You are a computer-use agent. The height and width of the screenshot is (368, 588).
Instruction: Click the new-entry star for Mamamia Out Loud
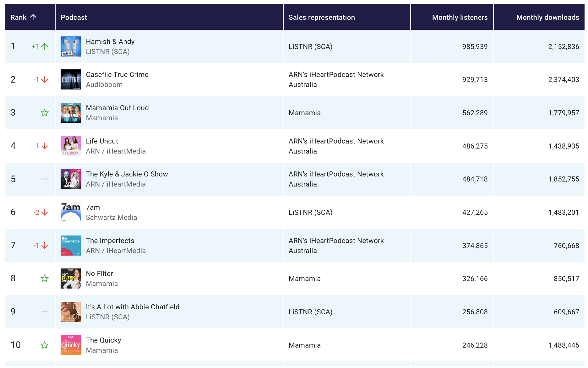pos(45,113)
